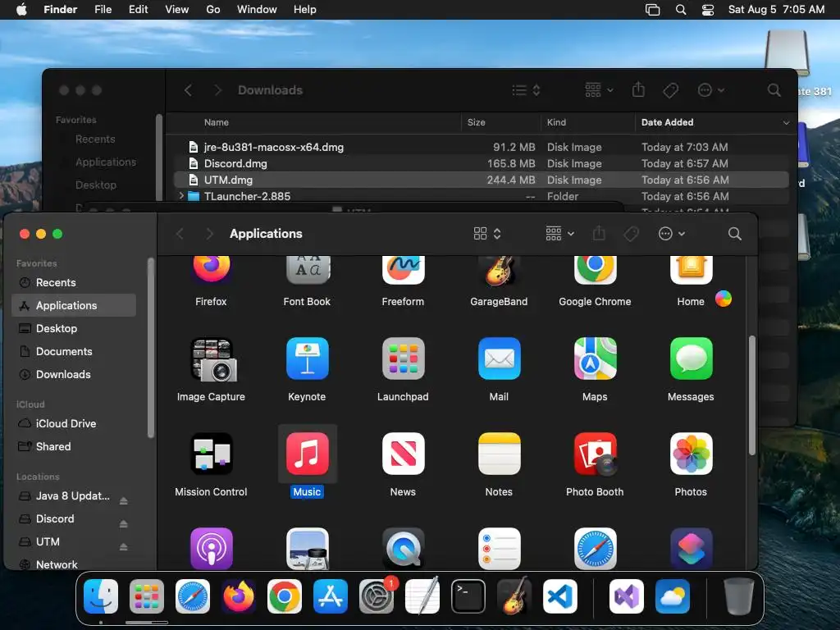Open group-by dropdown in Applications toolbar
840x630 pixels.
(559, 234)
